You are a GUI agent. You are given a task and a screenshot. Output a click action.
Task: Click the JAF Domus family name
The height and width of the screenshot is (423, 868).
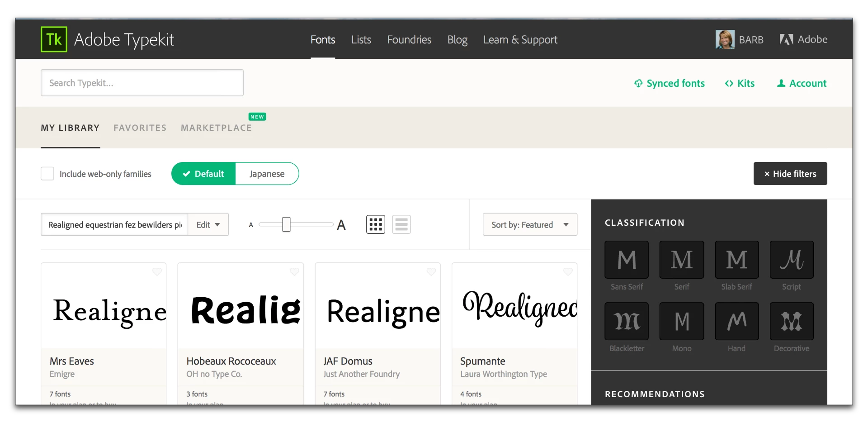point(348,361)
